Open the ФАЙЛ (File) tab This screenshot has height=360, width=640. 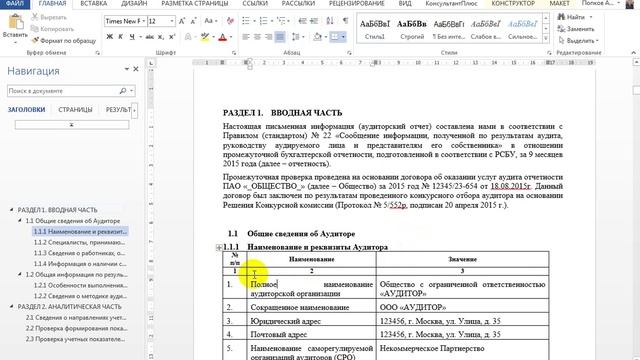(15, 4)
